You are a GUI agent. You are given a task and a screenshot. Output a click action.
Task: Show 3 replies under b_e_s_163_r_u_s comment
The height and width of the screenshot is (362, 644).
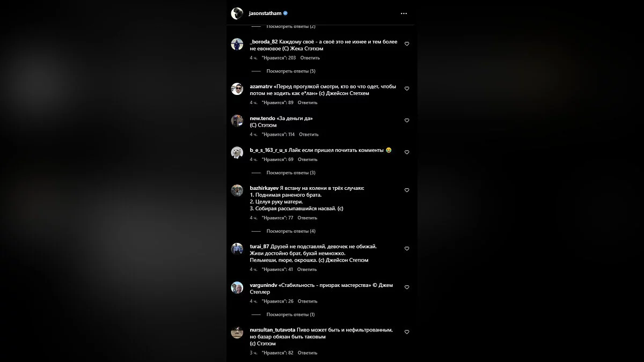(x=291, y=173)
